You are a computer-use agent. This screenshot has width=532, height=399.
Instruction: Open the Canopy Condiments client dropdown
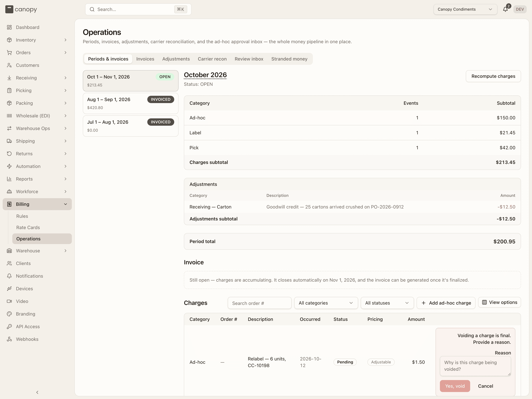pos(465,9)
